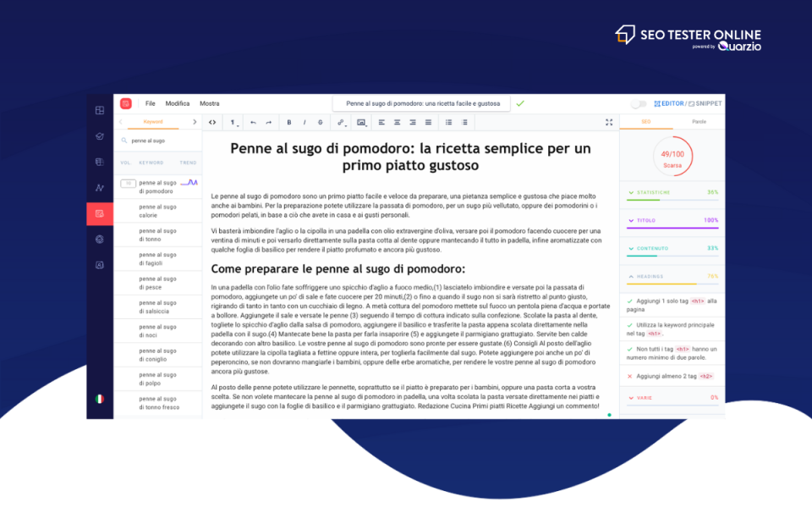This screenshot has height=508, width=812.
Task: Open the insert link dropdown
Action: pos(341,122)
